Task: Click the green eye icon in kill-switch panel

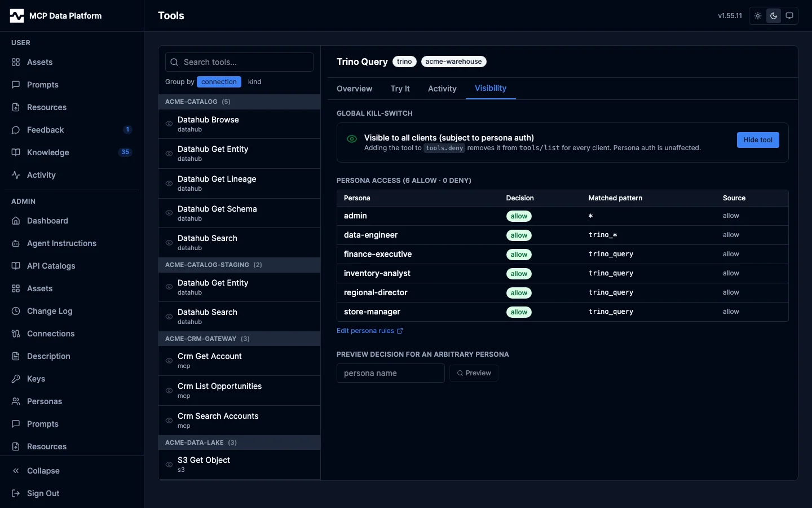Action: point(352,139)
